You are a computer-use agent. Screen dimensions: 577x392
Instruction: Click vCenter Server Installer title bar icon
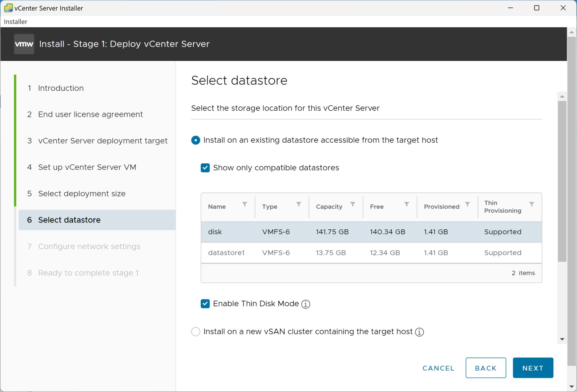(8, 8)
